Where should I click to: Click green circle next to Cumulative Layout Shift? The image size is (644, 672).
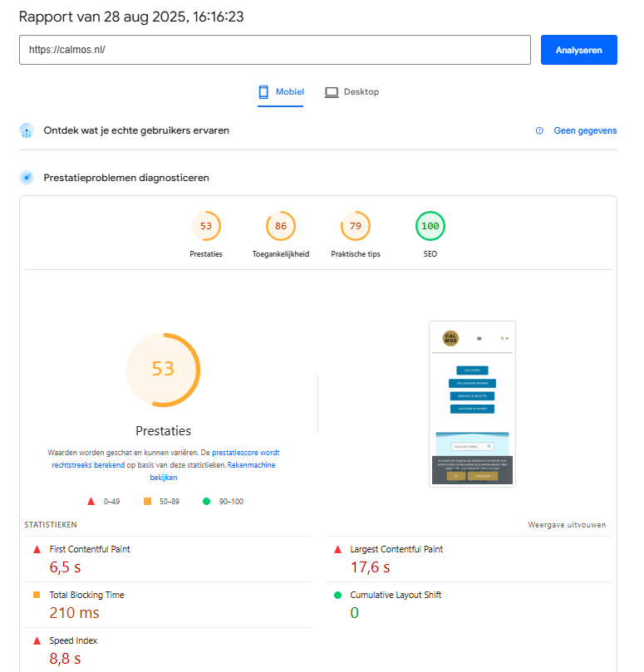click(337, 596)
